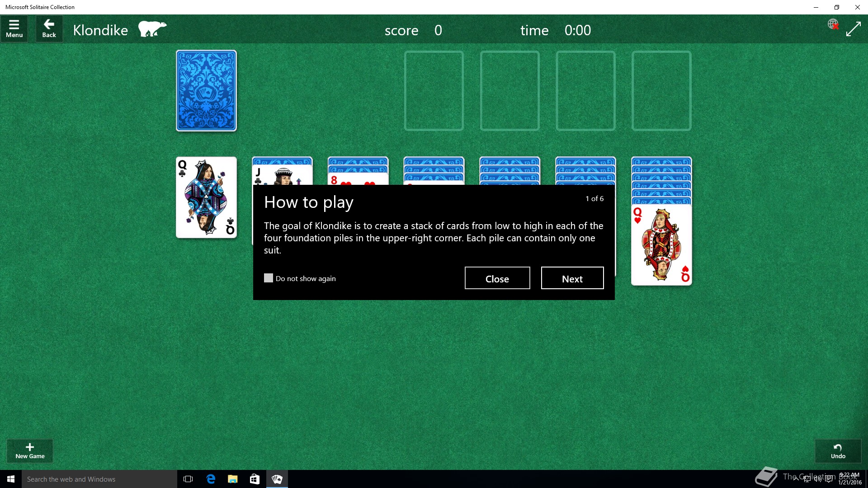Image resolution: width=868 pixels, height=488 pixels.
Task: Restore down the Solitaire Collection window
Action: tap(837, 7)
